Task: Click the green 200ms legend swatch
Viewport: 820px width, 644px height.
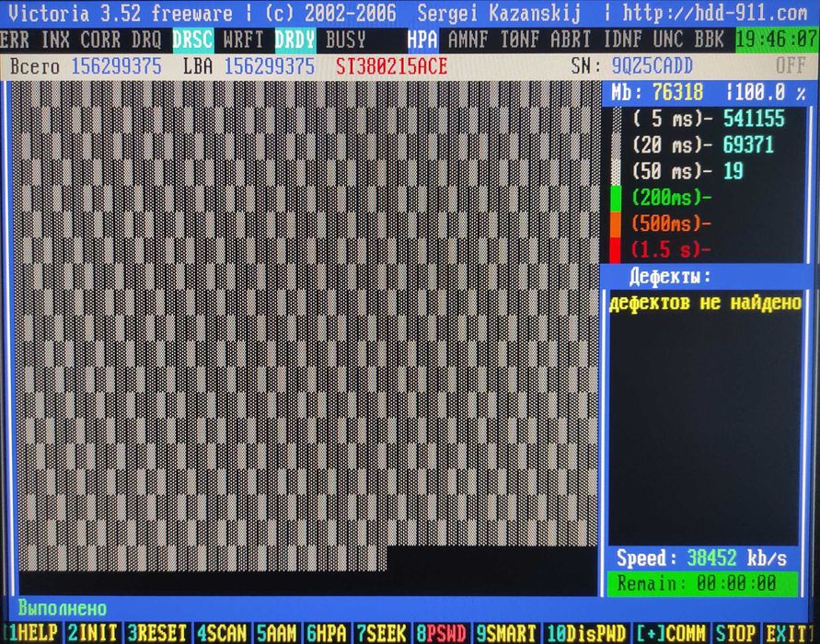Action: (616, 198)
